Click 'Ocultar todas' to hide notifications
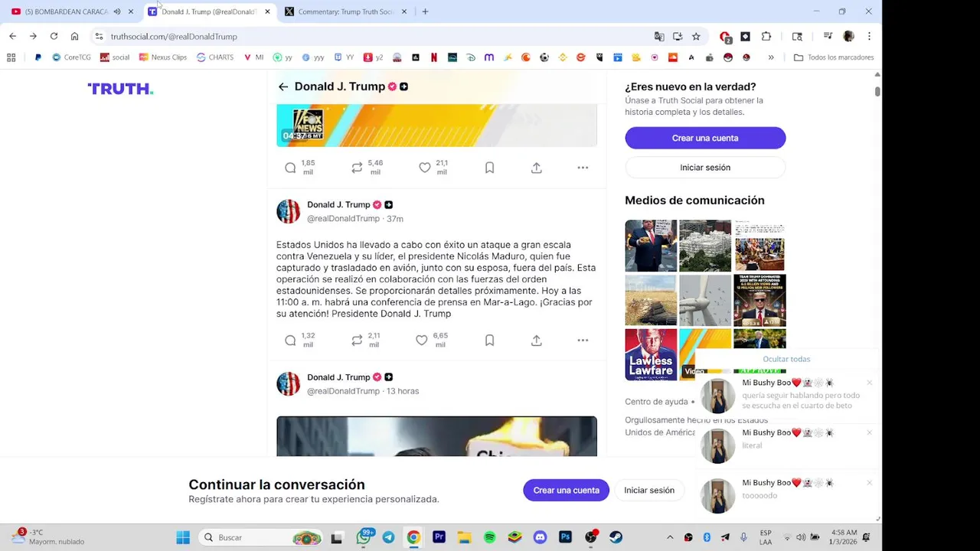 coord(786,359)
